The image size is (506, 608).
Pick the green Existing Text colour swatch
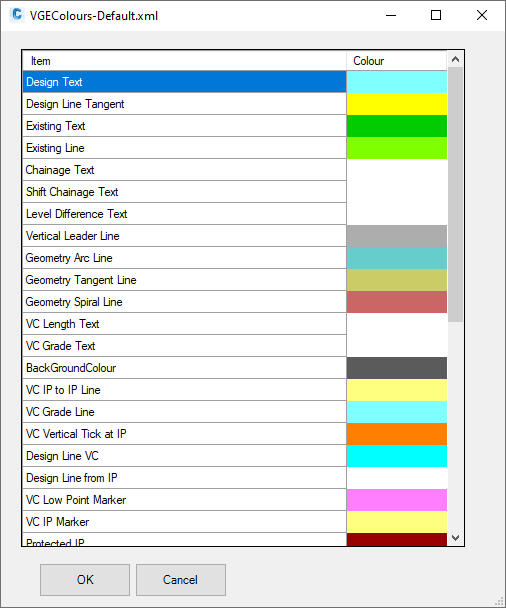click(x=397, y=126)
